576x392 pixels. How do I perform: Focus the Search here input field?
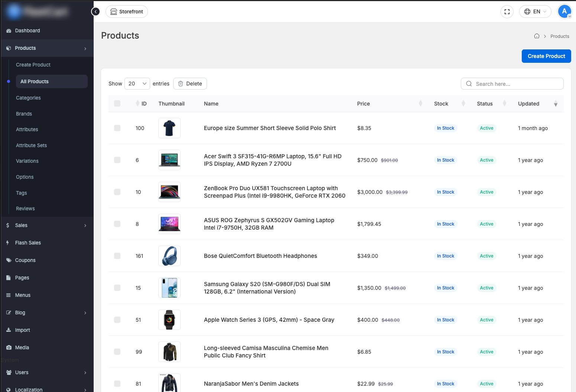[517, 84]
